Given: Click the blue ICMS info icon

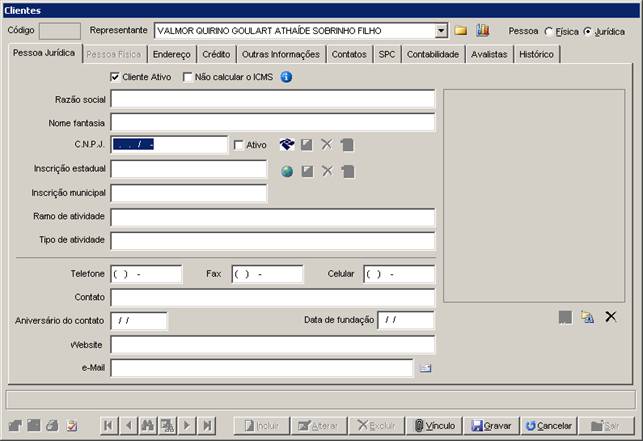Looking at the screenshot, I should click(x=286, y=77).
